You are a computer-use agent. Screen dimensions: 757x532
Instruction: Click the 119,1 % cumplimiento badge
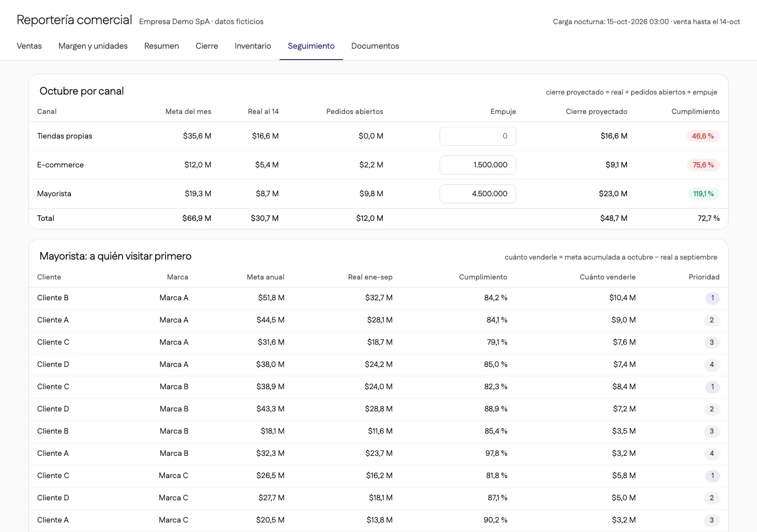click(x=703, y=194)
